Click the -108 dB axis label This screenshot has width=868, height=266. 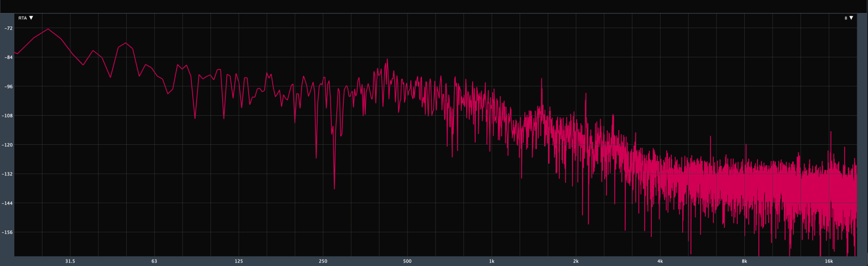7,116
